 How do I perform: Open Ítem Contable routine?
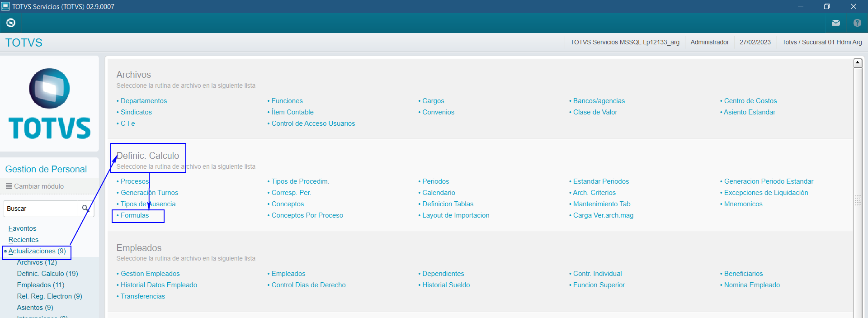[292, 112]
